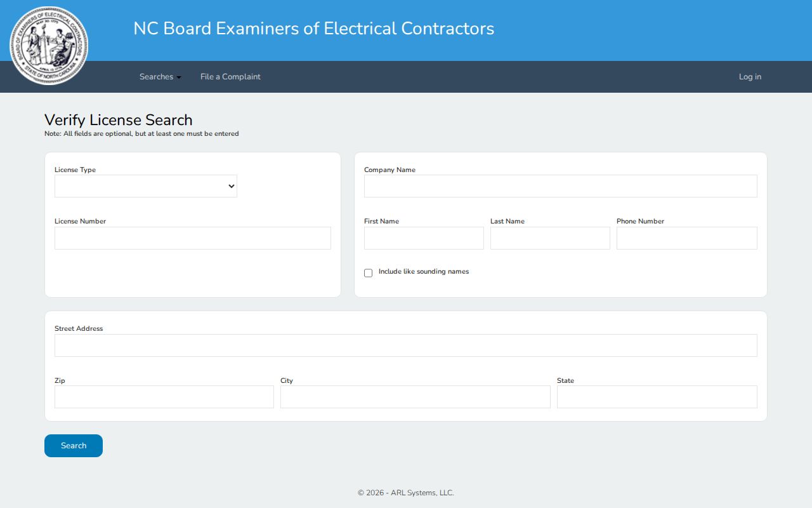
Task: Click the Verify License Search heading
Action: (119, 120)
